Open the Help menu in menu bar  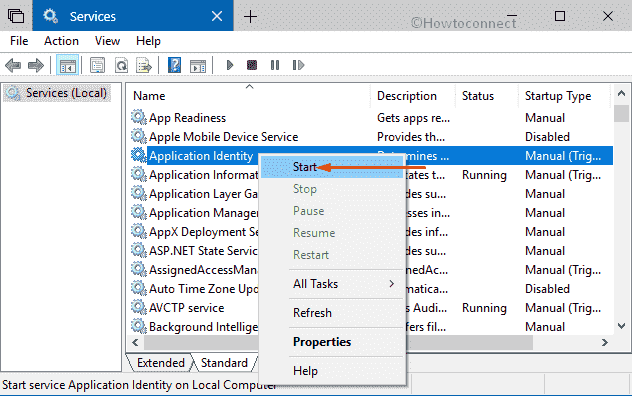click(148, 41)
